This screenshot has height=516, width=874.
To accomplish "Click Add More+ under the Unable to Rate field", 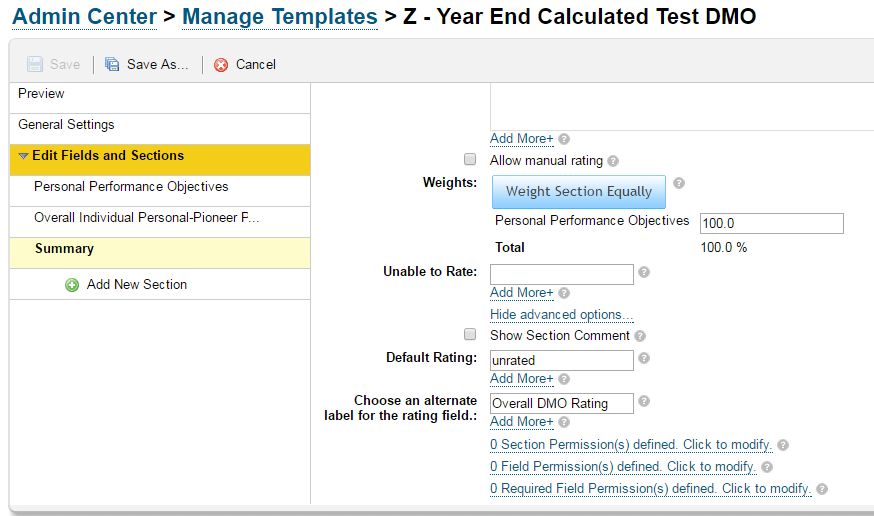I will [x=522, y=293].
